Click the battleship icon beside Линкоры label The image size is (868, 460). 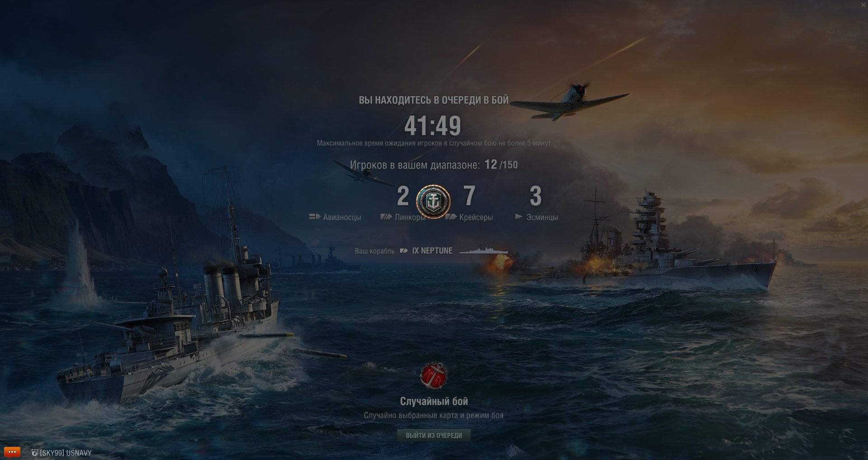(x=386, y=217)
